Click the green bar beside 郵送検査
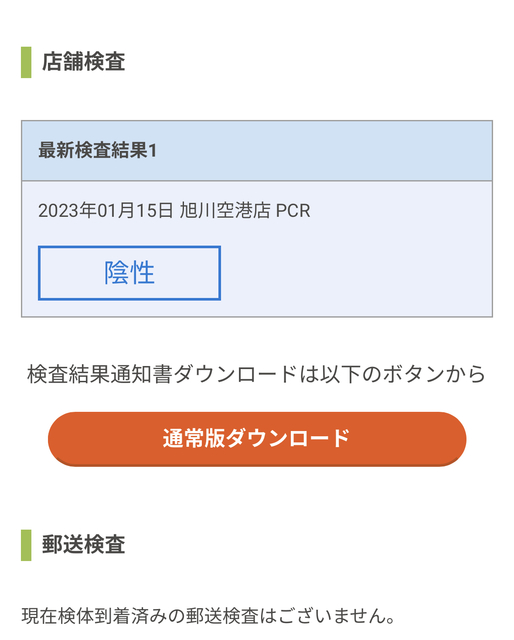This screenshot has width=514, height=640. [26, 545]
